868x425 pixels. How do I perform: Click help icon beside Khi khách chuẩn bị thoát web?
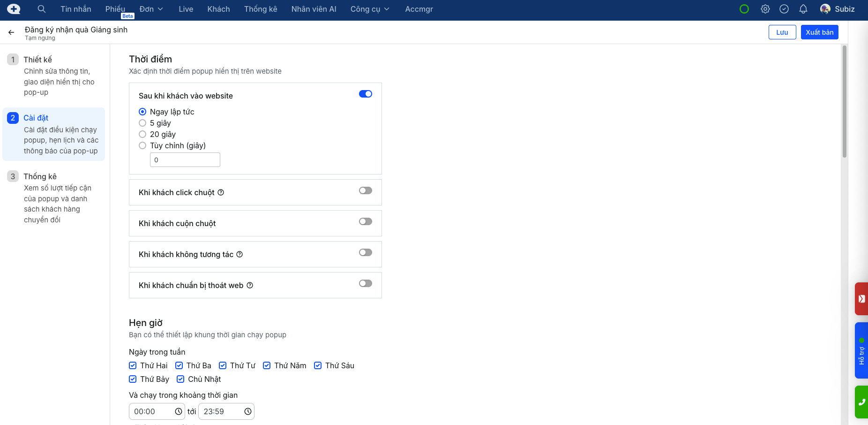pos(250,285)
